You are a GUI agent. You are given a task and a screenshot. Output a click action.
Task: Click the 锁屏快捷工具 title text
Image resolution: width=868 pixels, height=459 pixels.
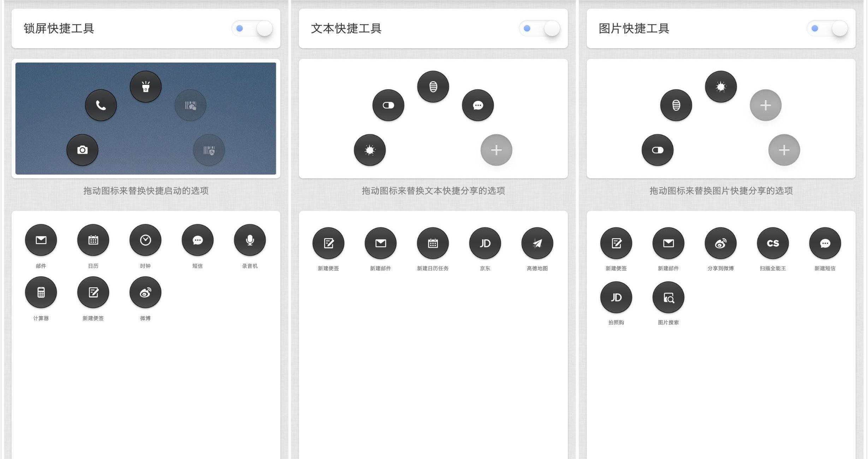pos(59,28)
